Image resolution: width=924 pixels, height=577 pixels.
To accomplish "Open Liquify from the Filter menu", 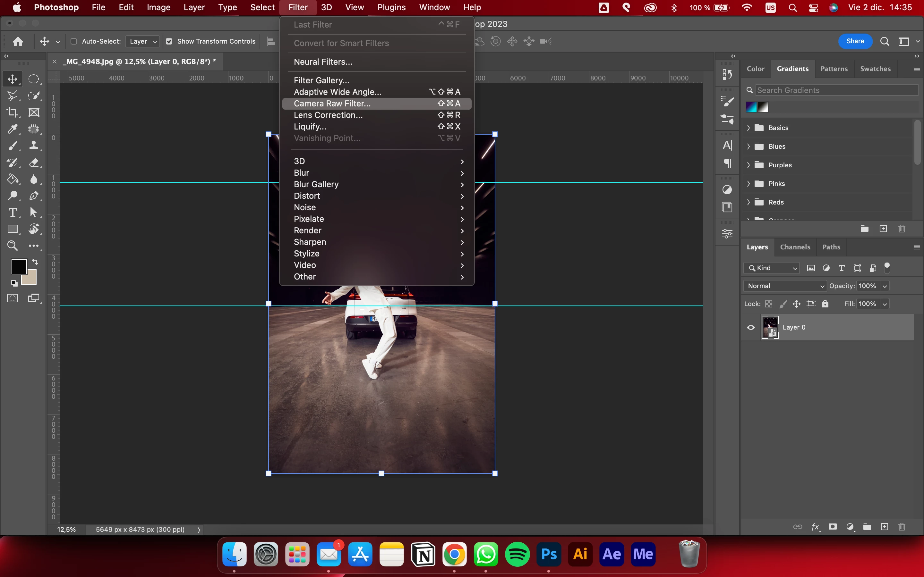I will pyautogui.click(x=310, y=127).
